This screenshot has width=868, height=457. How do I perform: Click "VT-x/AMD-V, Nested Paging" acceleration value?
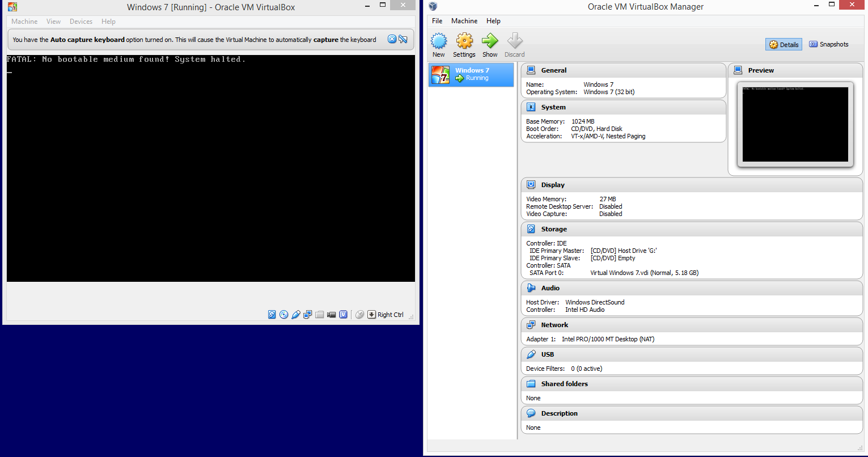[x=608, y=136]
